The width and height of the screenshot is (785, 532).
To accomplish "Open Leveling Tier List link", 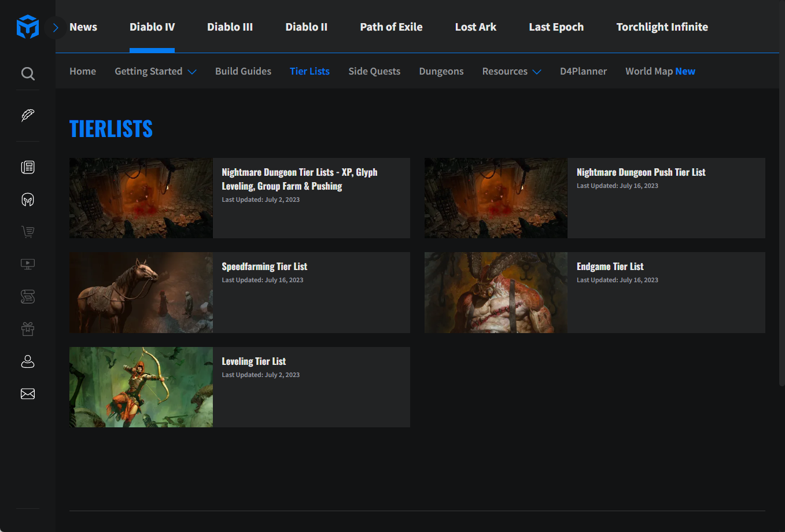I will pos(254,361).
